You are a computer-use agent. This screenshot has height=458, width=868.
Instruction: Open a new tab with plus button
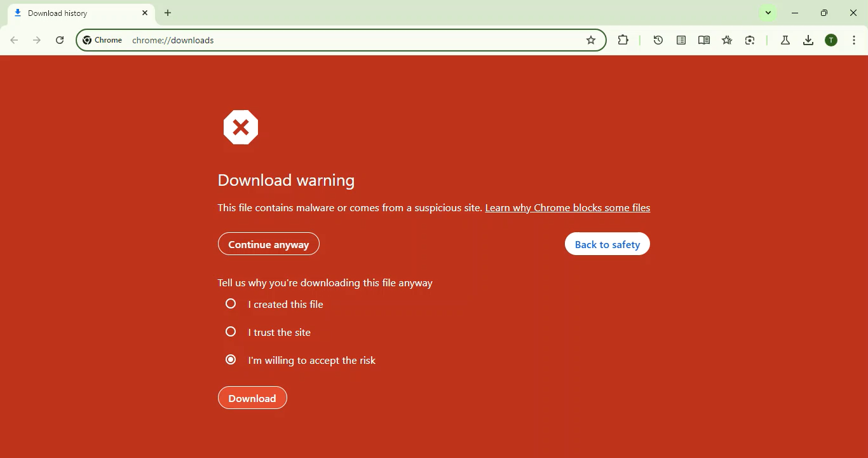[168, 13]
